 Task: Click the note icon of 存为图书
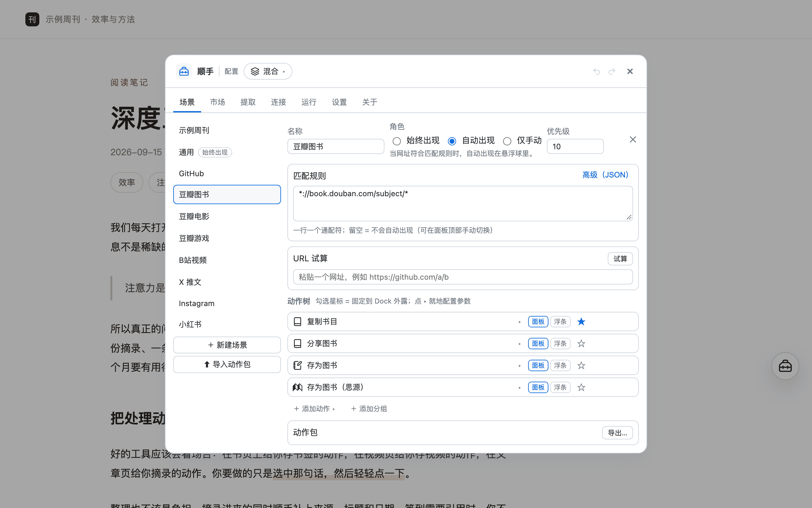coord(297,365)
